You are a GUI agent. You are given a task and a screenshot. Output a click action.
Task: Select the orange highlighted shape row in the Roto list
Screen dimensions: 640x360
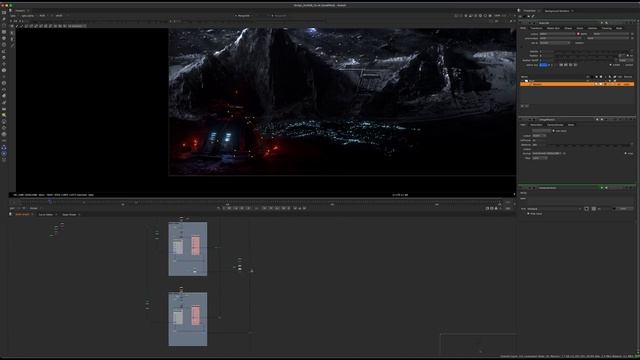click(577, 84)
